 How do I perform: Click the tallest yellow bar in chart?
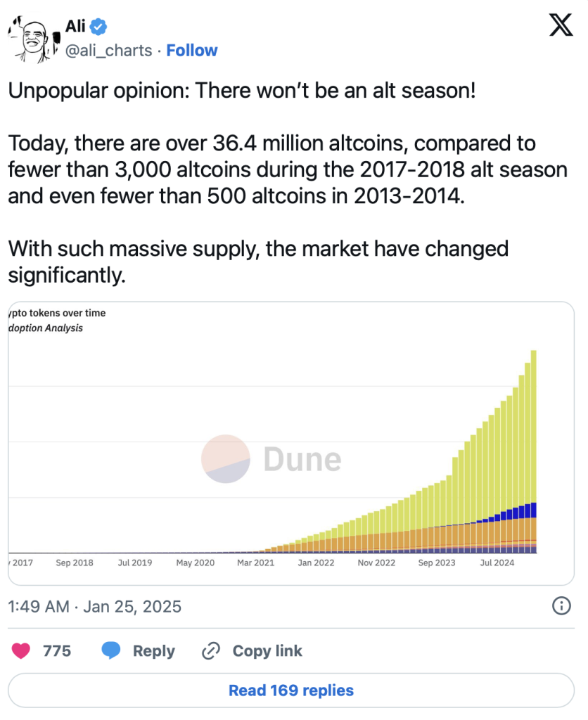pyautogui.click(x=534, y=422)
